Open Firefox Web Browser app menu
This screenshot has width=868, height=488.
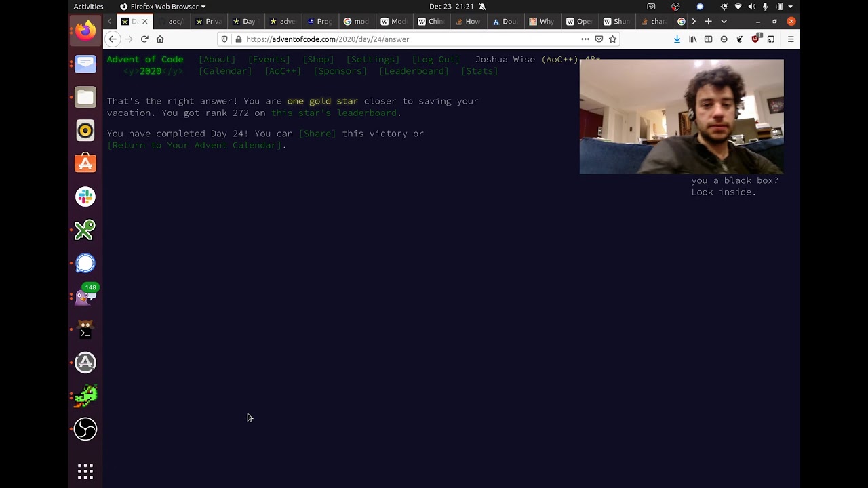(163, 7)
